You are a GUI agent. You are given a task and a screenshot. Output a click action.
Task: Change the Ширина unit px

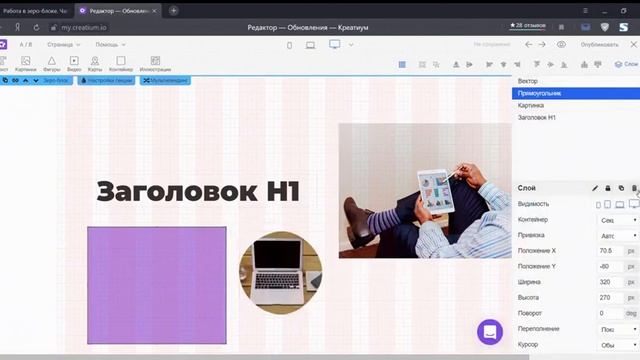coord(631,282)
